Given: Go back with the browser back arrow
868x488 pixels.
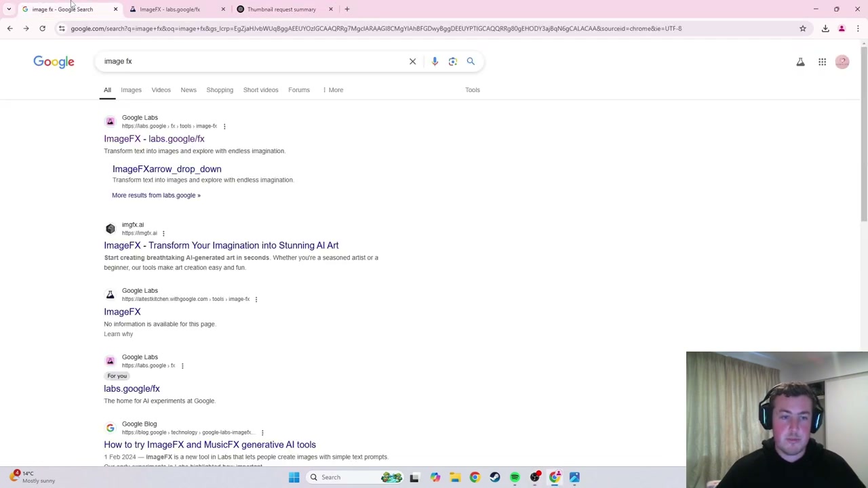Looking at the screenshot, I should coord(9,28).
